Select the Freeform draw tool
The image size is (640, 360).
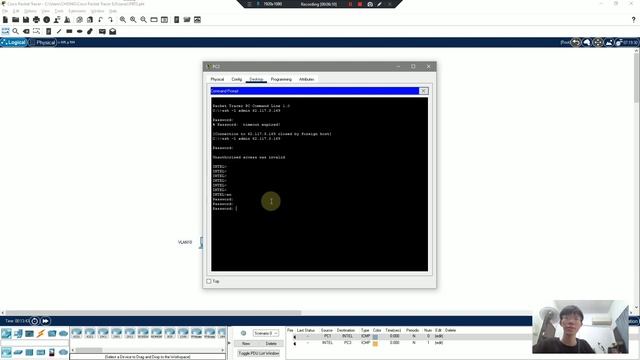point(90,31)
